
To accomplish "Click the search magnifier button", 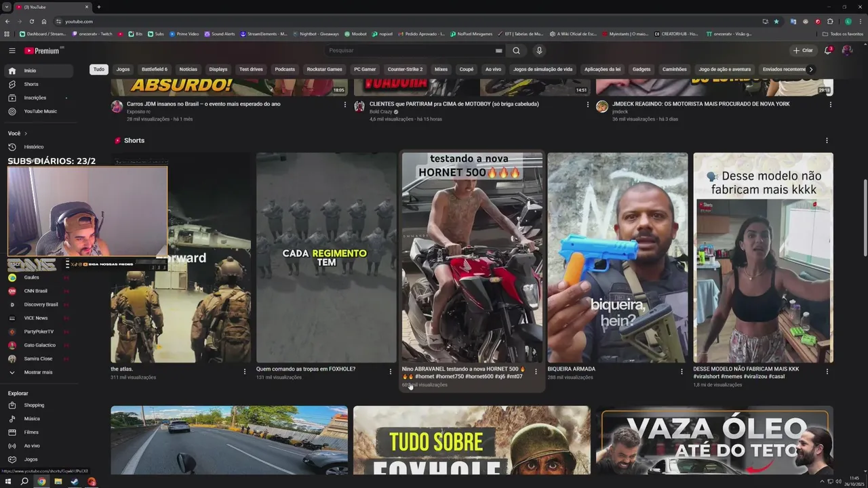I will pos(516,50).
